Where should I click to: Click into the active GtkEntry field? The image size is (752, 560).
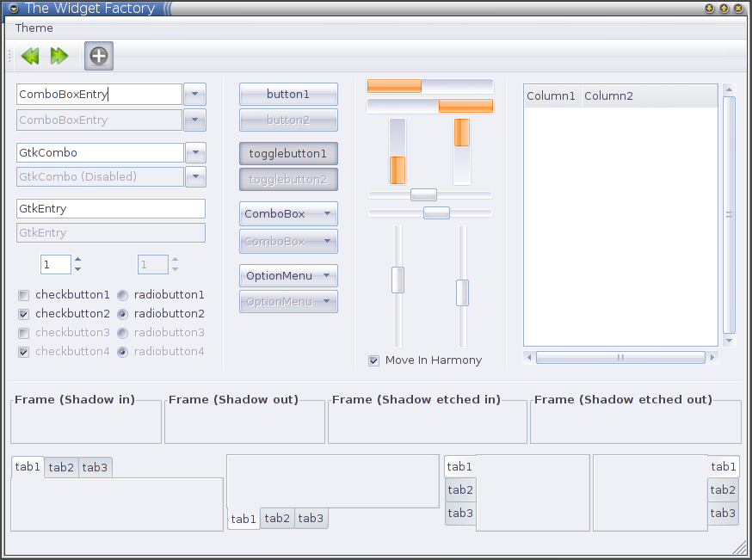pos(111,208)
